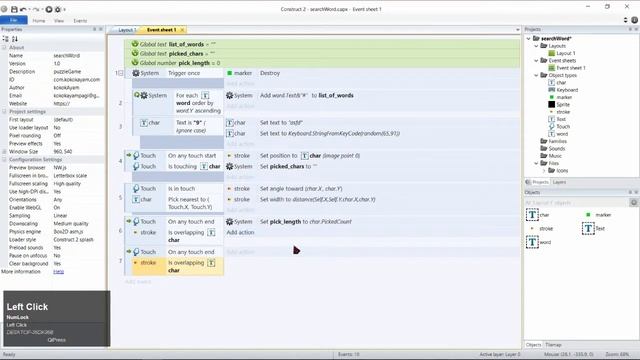Collapse the Event sheets folder in Projects

(x=536, y=60)
